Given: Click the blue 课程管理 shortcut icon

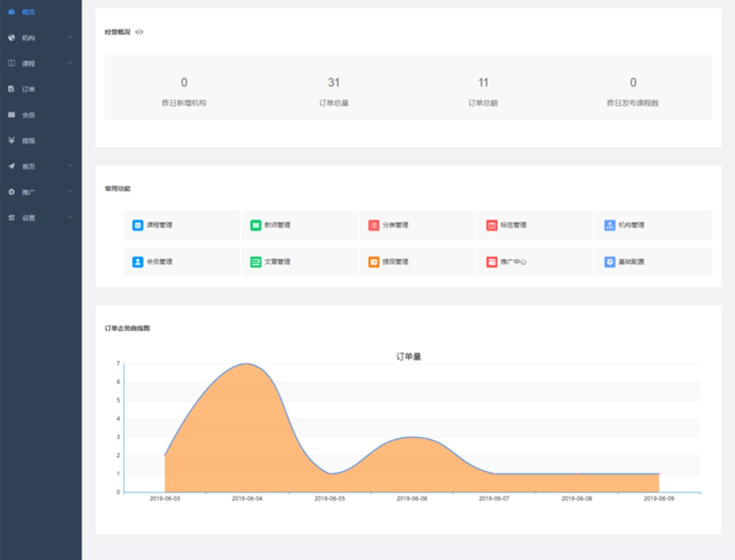Looking at the screenshot, I should tap(137, 225).
